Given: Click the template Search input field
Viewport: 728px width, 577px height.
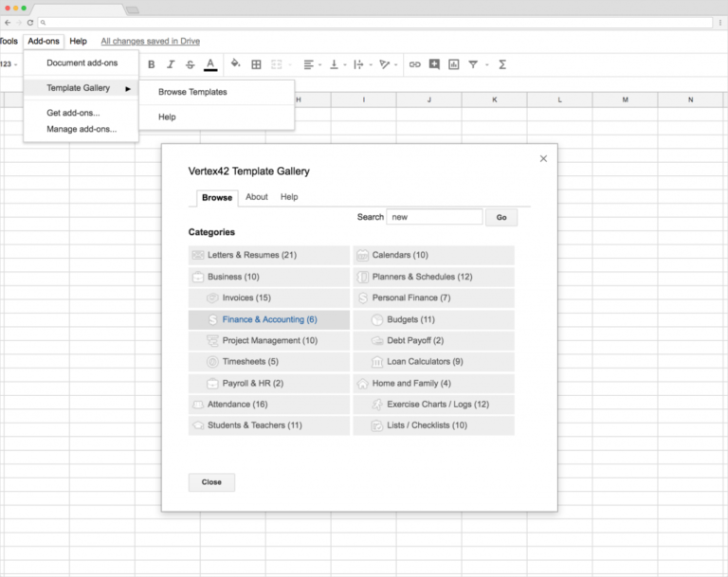Looking at the screenshot, I should coord(434,217).
